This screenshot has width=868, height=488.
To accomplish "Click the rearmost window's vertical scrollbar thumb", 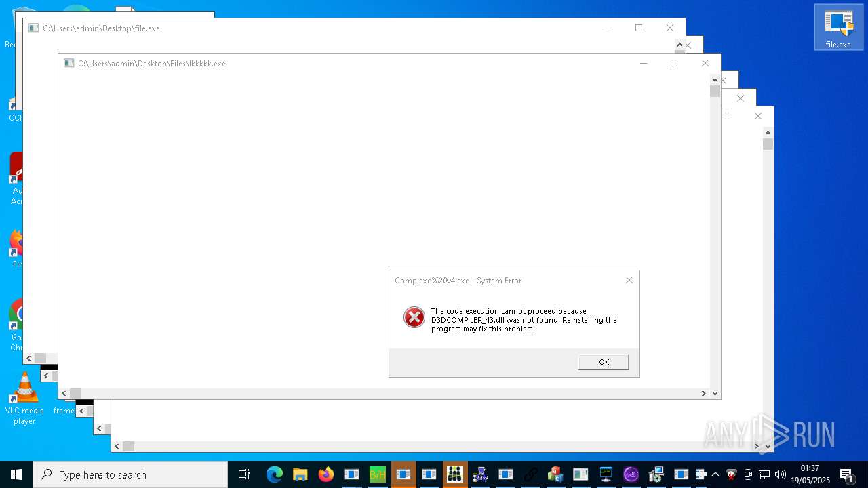I will pyautogui.click(x=768, y=144).
